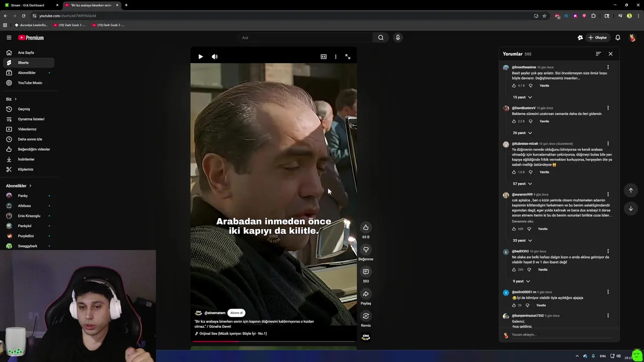Image resolution: width=644 pixels, height=362 pixels.
Task: Open PurpleBixi subscription channel
Action: click(29, 236)
